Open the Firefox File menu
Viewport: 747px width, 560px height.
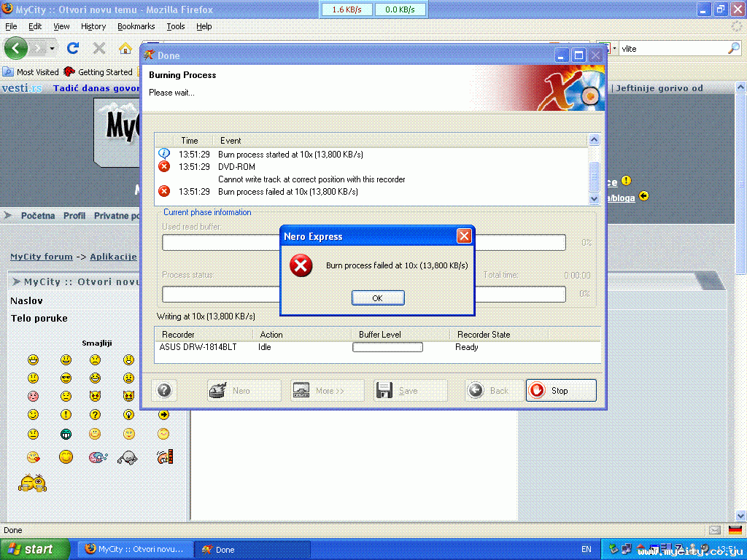[11, 27]
